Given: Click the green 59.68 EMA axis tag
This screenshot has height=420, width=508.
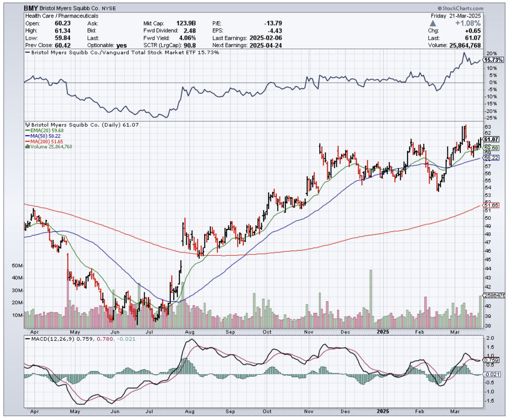Looking at the screenshot, I should pyautogui.click(x=490, y=148).
